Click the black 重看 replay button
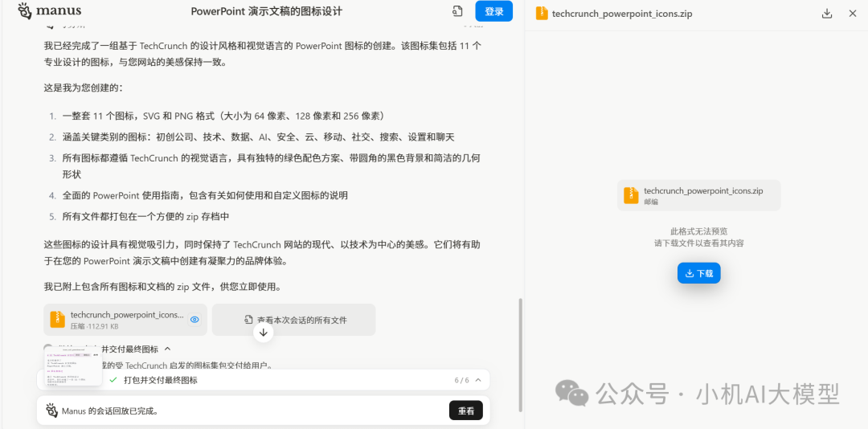Screen dimensions: 868x429 tap(466, 411)
